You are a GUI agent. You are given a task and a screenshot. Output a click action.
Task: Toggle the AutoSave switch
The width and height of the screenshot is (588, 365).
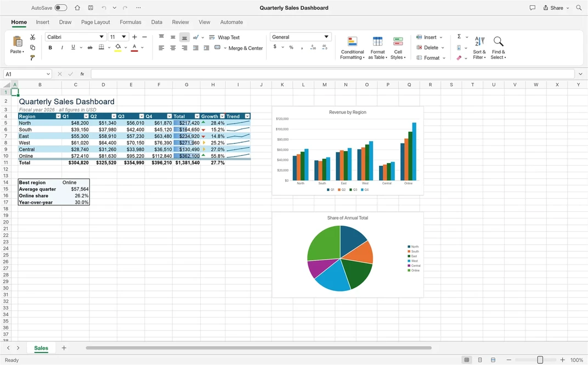click(61, 8)
